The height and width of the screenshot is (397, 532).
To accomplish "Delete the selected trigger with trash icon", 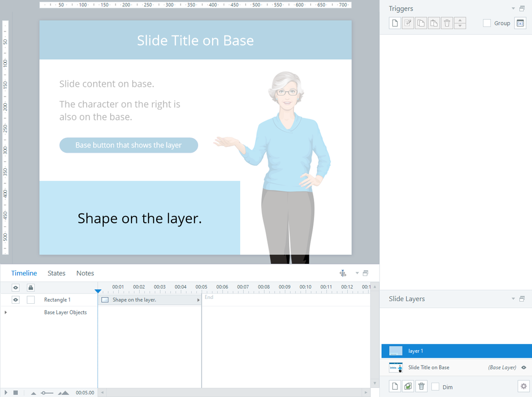I will 447,23.
